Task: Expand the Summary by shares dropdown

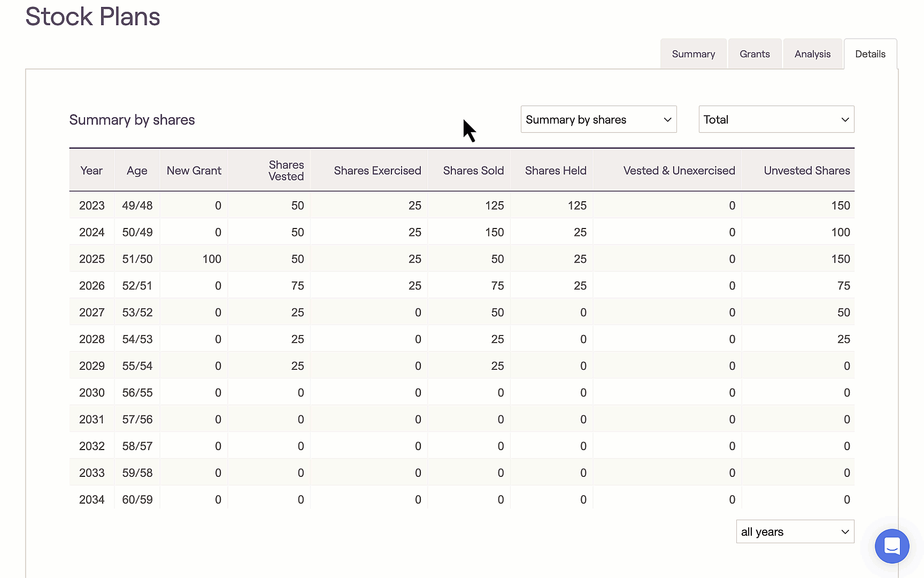Action: 598,119
